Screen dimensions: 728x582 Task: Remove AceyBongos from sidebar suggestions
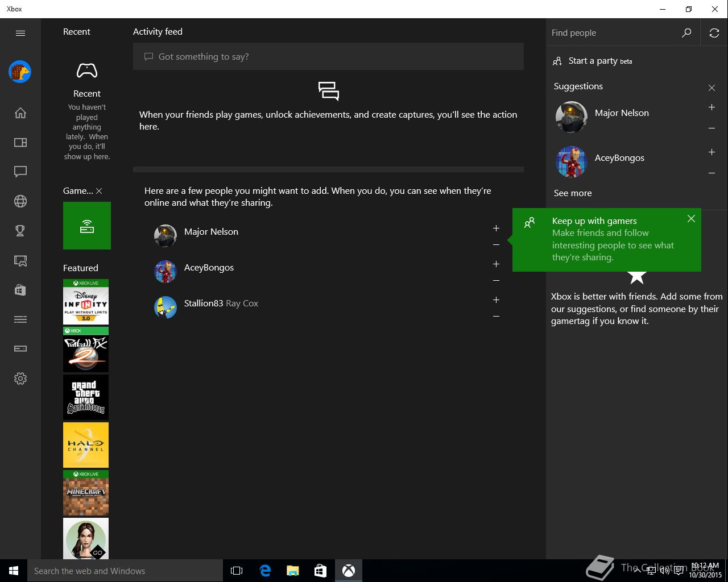(712, 173)
